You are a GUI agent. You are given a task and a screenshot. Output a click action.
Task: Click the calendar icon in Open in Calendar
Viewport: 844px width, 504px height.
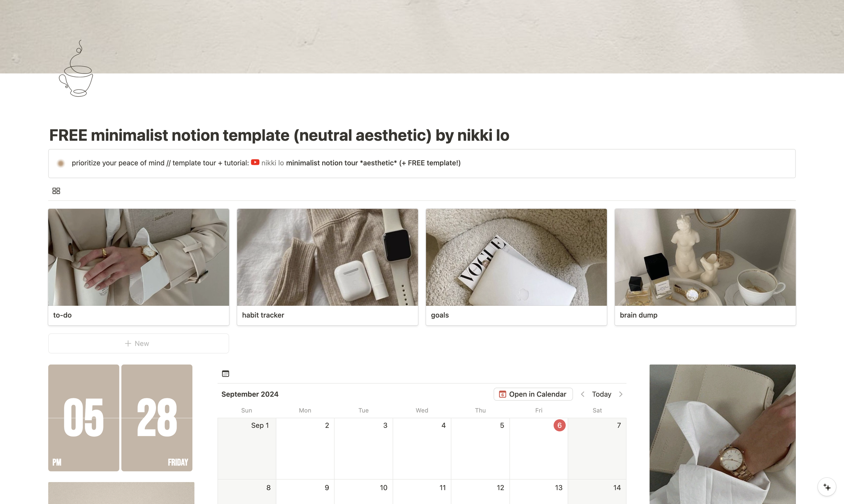tap(502, 394)
